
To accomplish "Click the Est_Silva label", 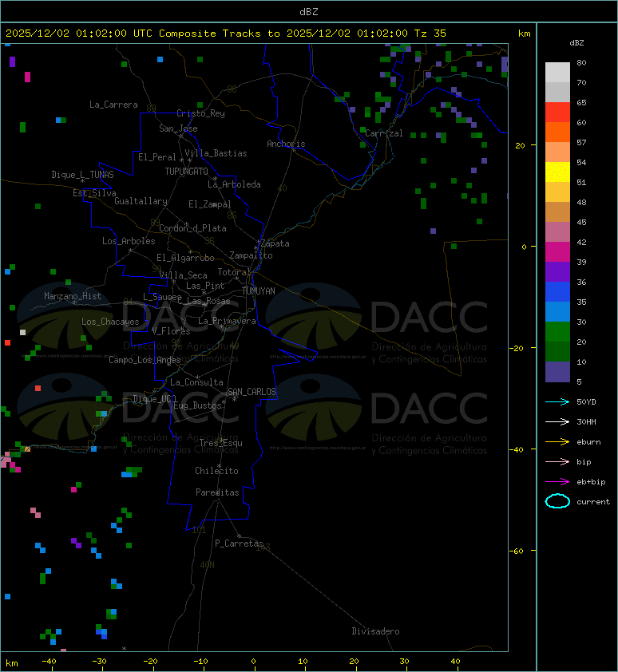I will [94, 193].
